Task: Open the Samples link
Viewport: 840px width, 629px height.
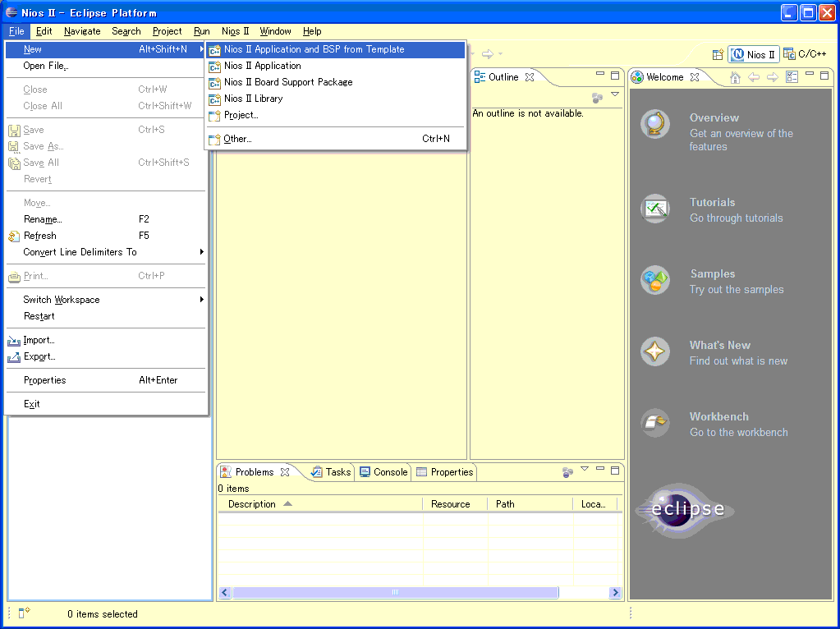Action: (713, 273)
